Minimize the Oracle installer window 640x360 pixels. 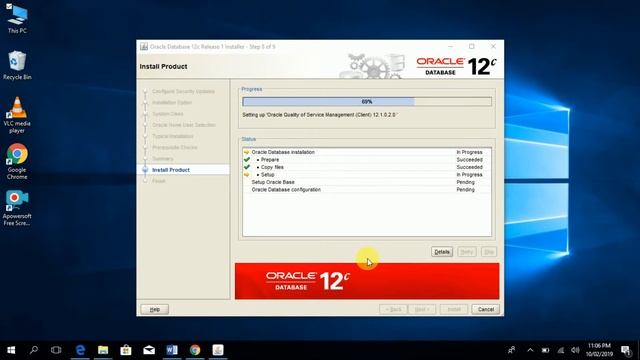[451, 47]
